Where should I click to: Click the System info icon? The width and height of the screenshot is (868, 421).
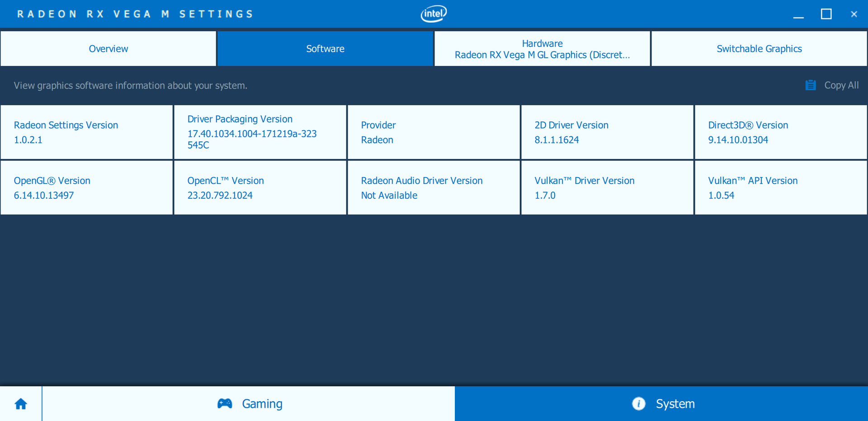(x=638, y=403)
